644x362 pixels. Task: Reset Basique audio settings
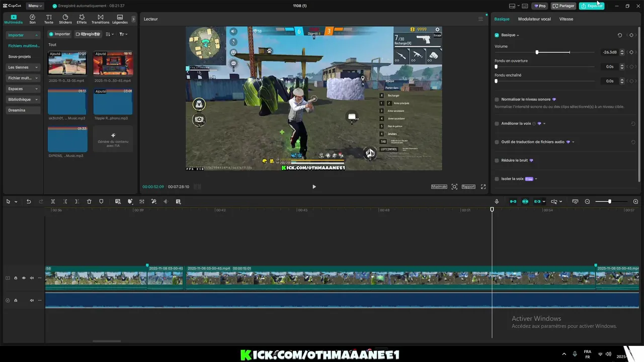pos(619,35)
